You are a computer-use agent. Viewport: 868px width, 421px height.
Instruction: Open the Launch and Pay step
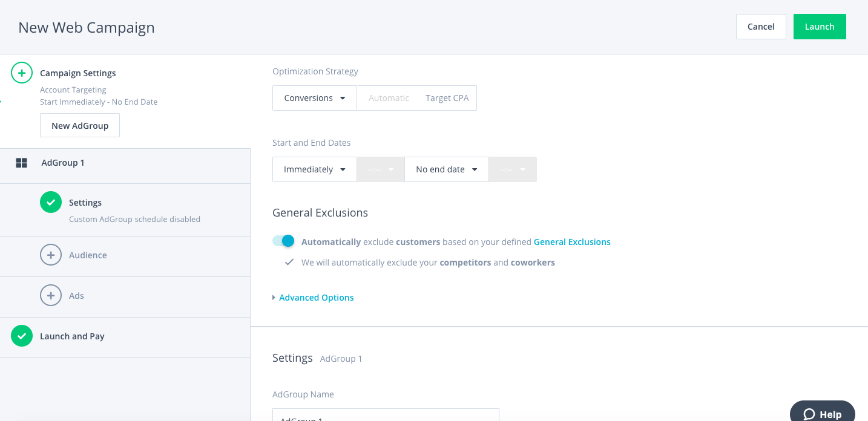coord(125,336)
